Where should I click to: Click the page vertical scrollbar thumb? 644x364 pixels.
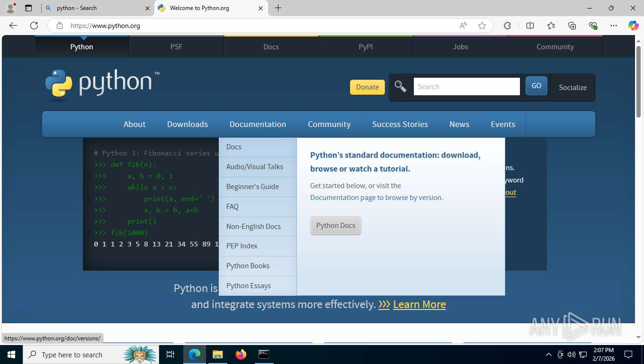tap(638, 81)
